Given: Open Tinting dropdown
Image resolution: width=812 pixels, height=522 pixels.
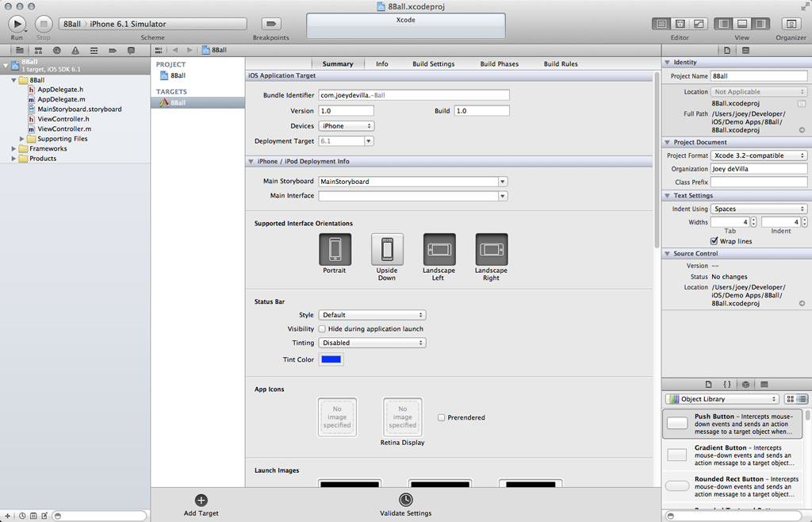Looking at the screenshot, I should [372, 343].
